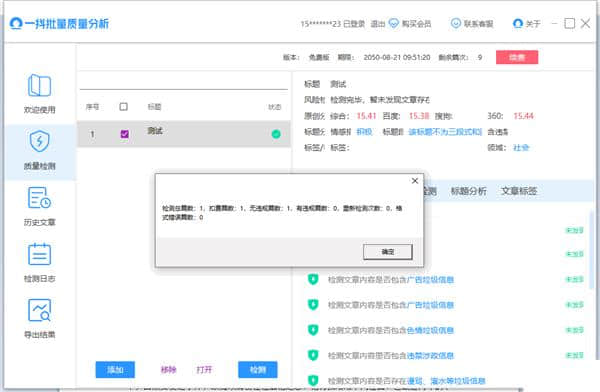Toggle the select-all checkbox in list header

click(124, 106)
